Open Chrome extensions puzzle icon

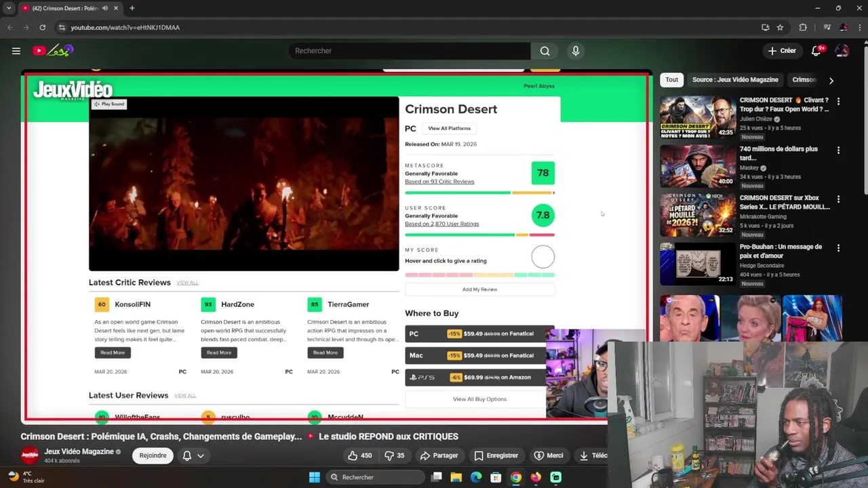click(x=803, y=27)
